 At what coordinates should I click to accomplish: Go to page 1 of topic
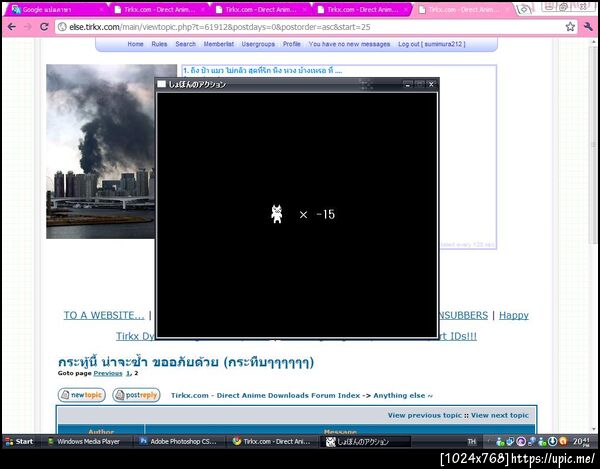[128, 373]
